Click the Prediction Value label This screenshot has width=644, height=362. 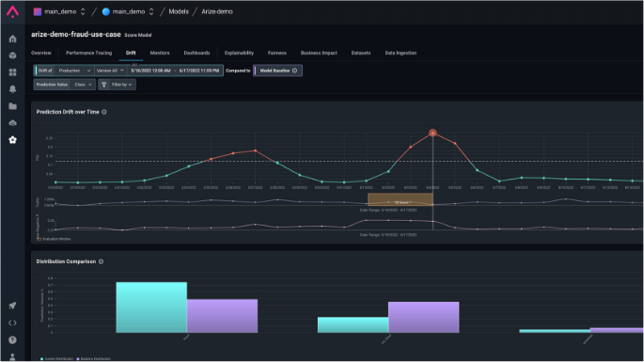[52, 85]
